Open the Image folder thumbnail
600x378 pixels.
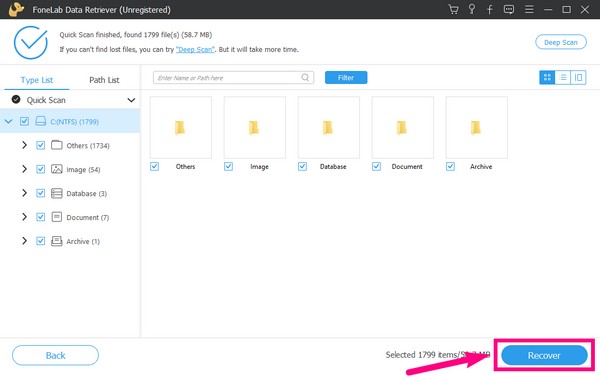coord(254,127)
